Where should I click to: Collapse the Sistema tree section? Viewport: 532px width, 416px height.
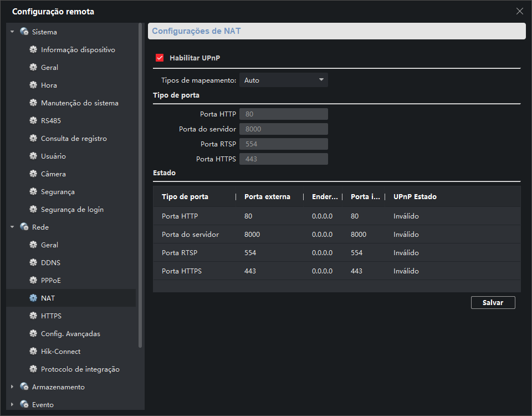(12, 32)
